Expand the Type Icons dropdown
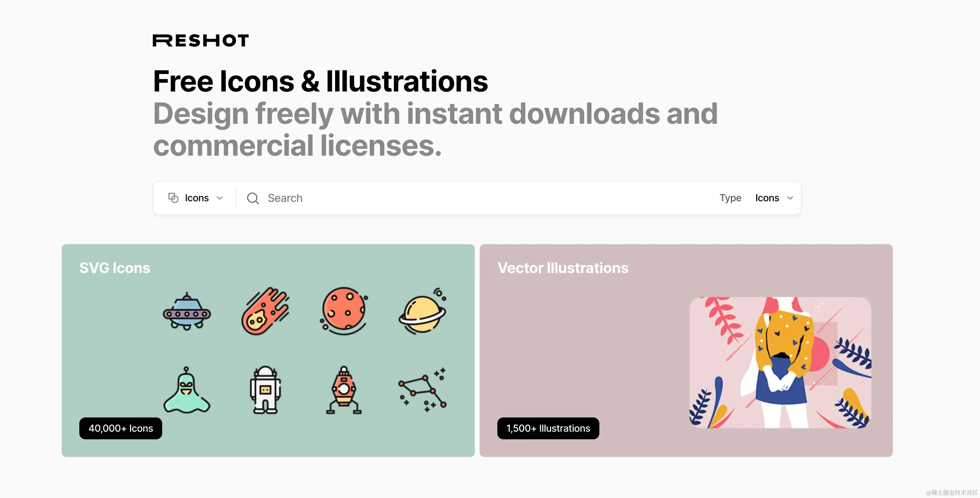The height and width of the screenshot is (498, 980). coord(774,198)
